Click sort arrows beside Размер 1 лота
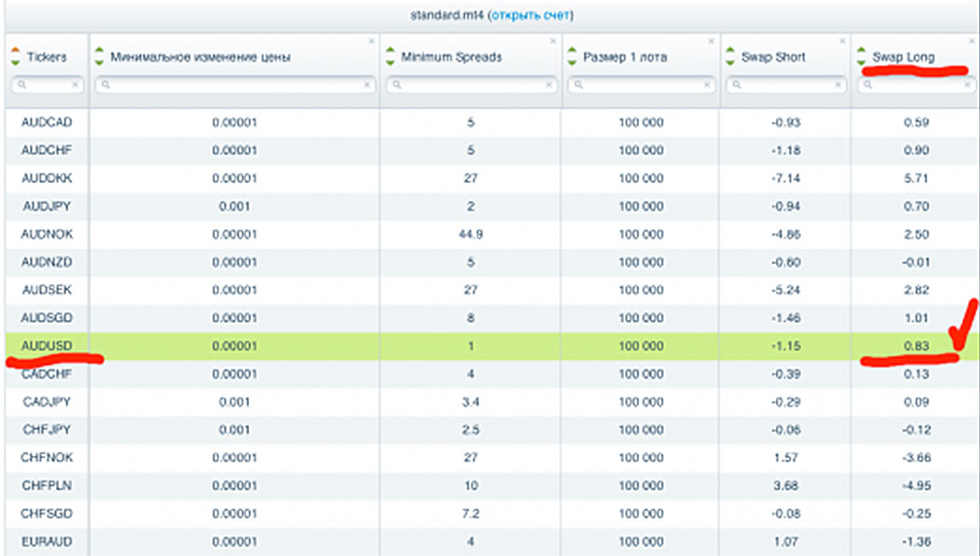Screen dimensions: 980x556 [573, 57]
